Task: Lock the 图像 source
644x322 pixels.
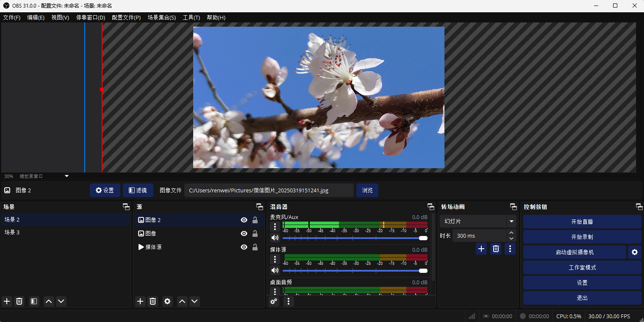Action: (255, 233)
